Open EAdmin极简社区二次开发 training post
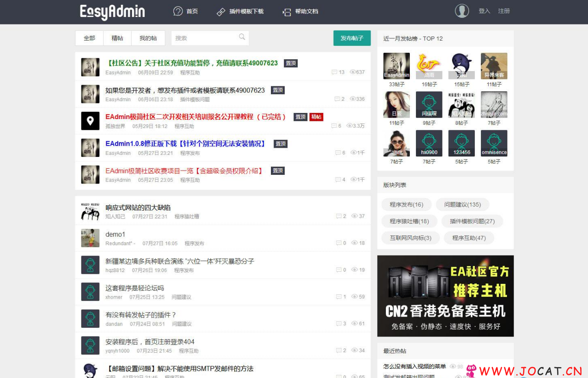 pyautogui.click(x=196, y=117)
